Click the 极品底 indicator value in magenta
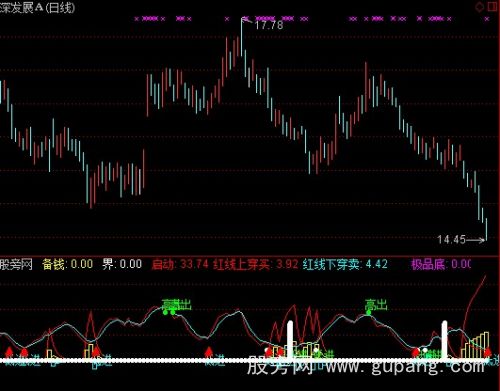Viewport: 500px width, 391px height. click(441, 265)
